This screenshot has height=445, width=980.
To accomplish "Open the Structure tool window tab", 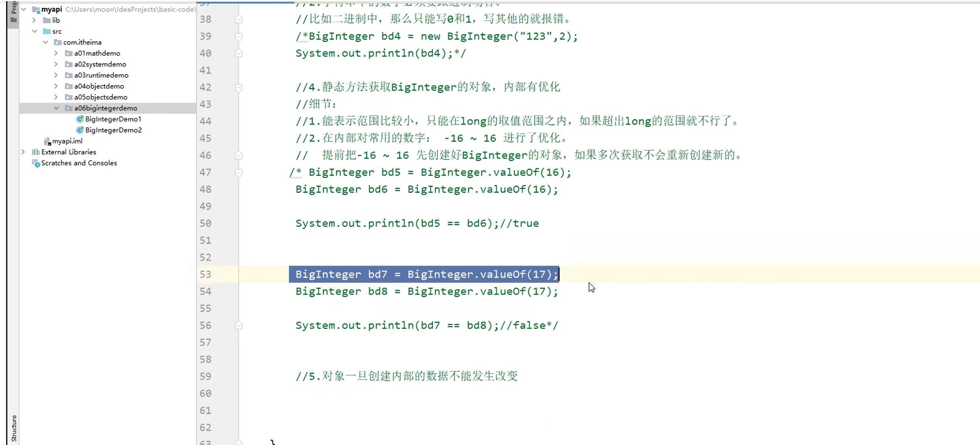I will tap(13, 428).
